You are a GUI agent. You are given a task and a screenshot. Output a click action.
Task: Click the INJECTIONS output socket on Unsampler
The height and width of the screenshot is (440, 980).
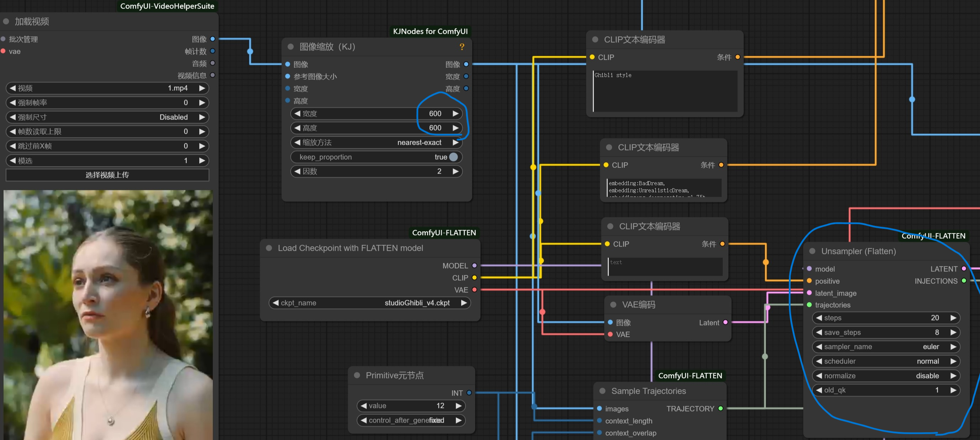[964, 281]
